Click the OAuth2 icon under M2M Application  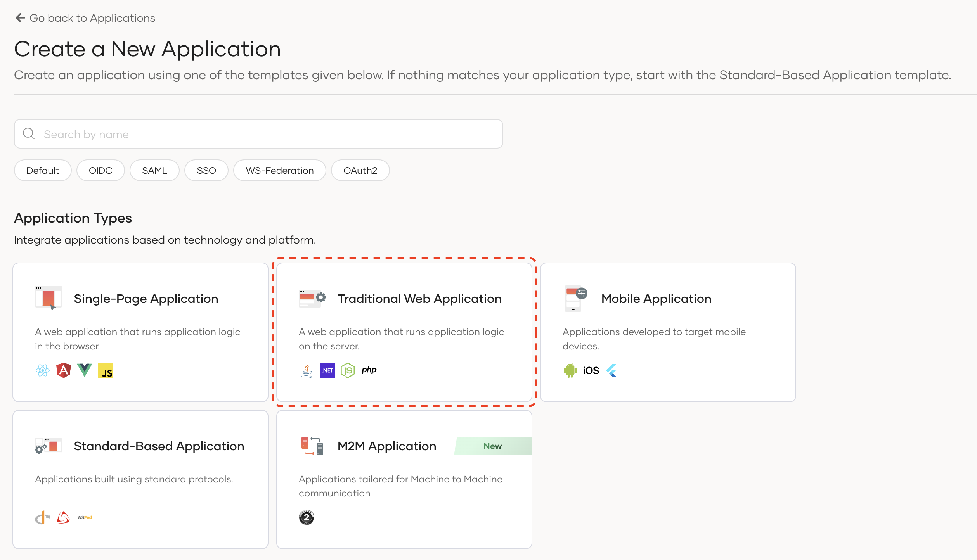306,517
